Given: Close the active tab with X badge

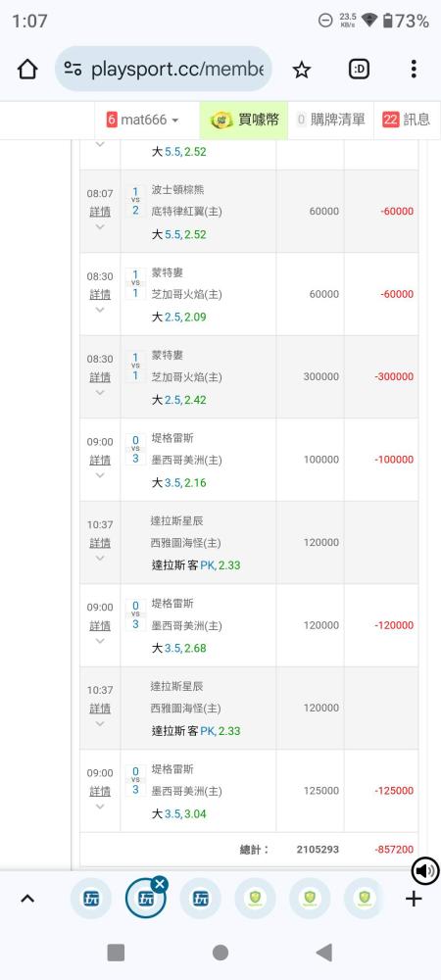Looking at the screenshot, I should 160,884.
